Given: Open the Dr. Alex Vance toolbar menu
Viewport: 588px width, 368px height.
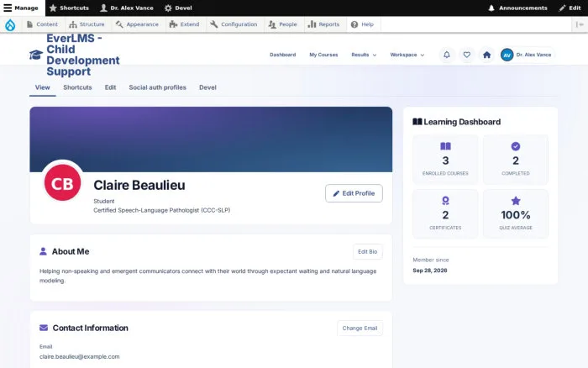Looking at the screenshot, I should click(x=127, y=8).
